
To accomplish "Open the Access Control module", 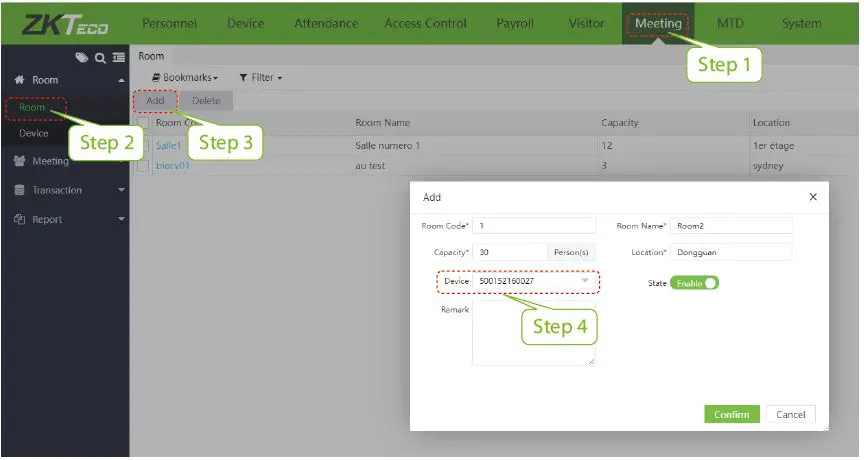I will pyautogui.click(x=425, y=24).
